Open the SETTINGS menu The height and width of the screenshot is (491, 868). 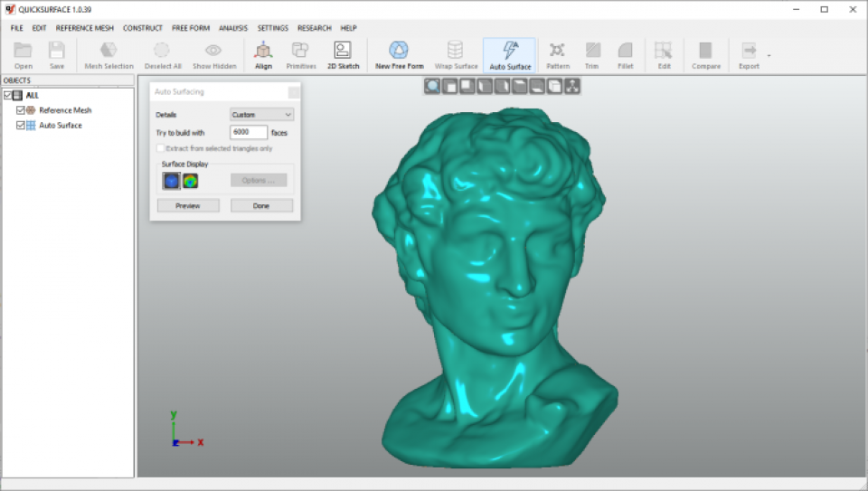272,28
